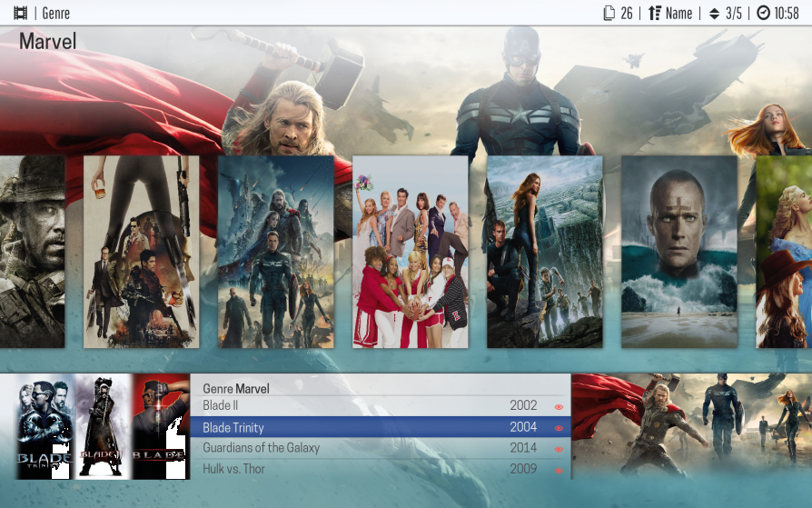Toggle watched eye icon for Hulk vs. Thor

[559, 471]
